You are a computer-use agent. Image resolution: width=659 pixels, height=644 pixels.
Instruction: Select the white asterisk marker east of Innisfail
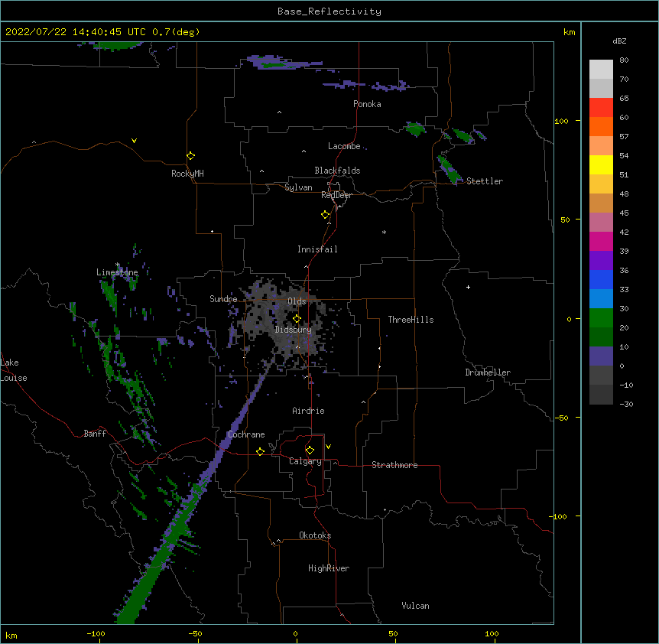tap(384, 232)
